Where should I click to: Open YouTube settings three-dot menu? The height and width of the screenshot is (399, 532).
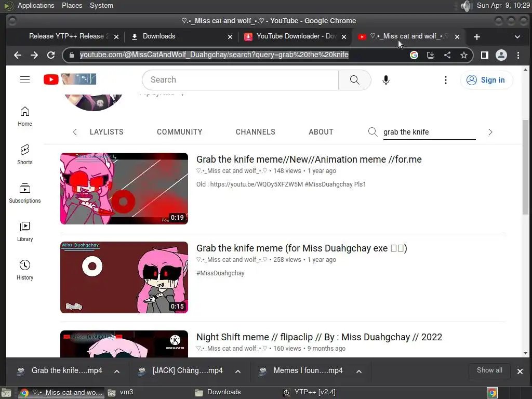point(445,79)
